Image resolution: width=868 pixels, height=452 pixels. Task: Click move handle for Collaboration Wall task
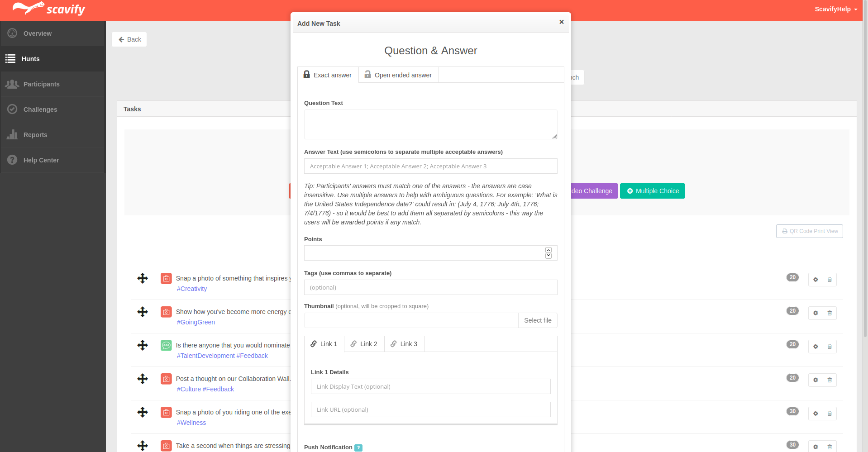[x=143, y=379]
